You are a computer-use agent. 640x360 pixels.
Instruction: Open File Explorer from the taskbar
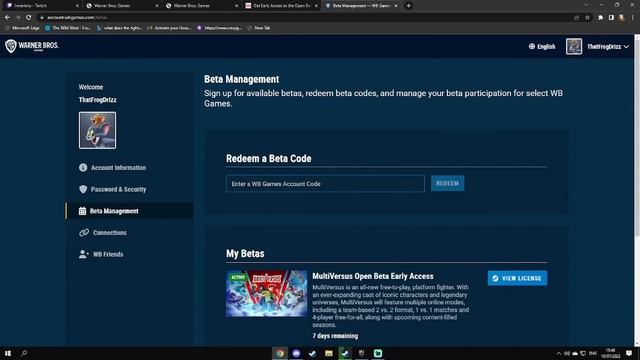tap(329, 353)
